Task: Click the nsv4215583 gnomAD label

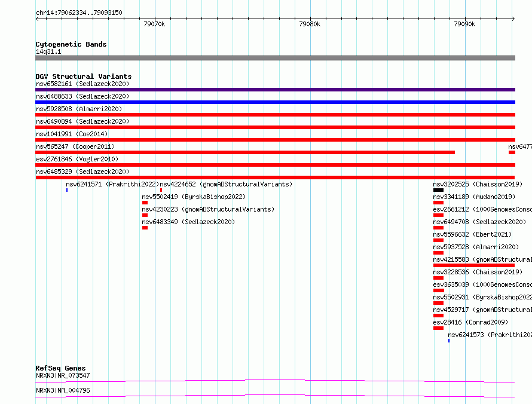Action: (482, 259)
